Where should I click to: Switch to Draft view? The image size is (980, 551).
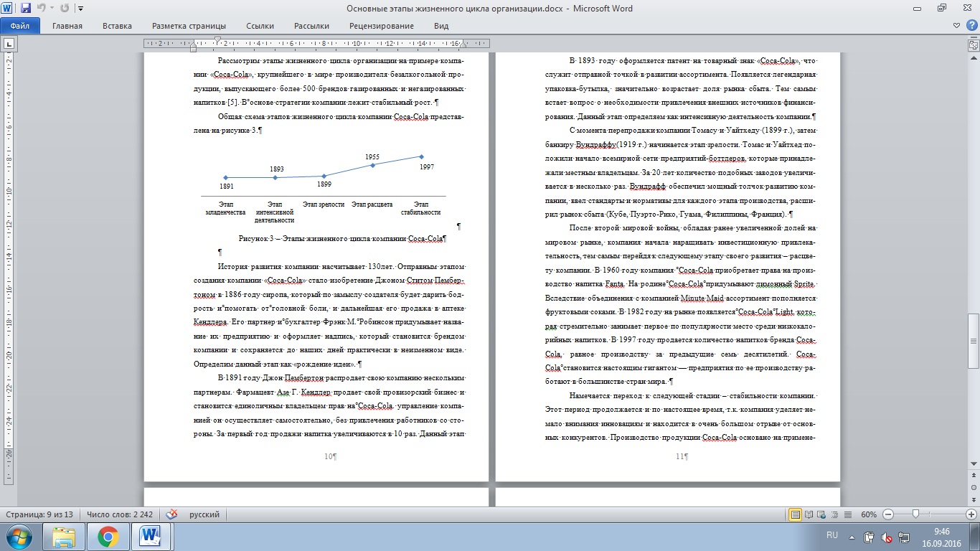pyautogui.click(x=847, y=514)
